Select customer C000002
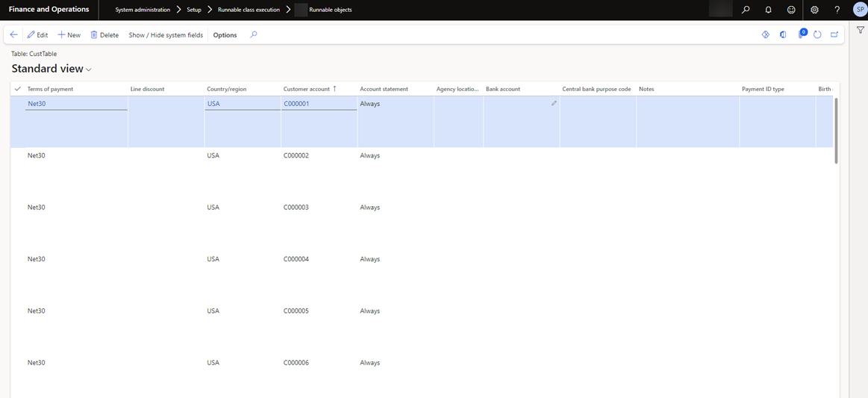The image size is (868, 398). click(296, 155)
